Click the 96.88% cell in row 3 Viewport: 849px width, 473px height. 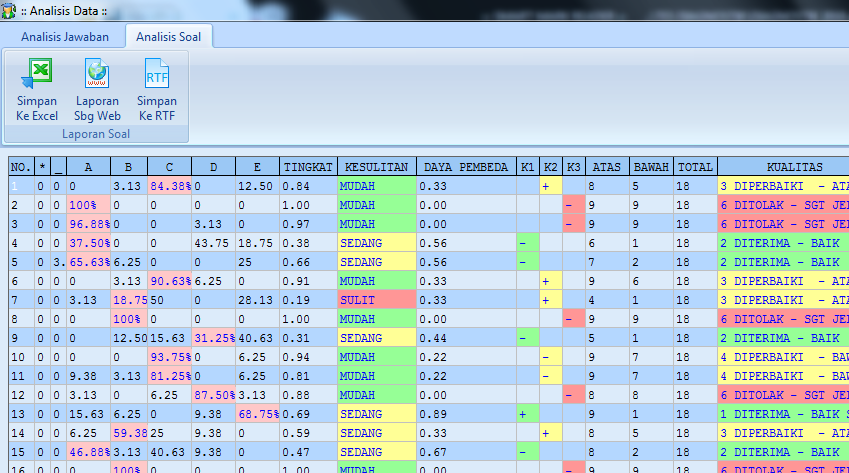(x=88, y=224)
